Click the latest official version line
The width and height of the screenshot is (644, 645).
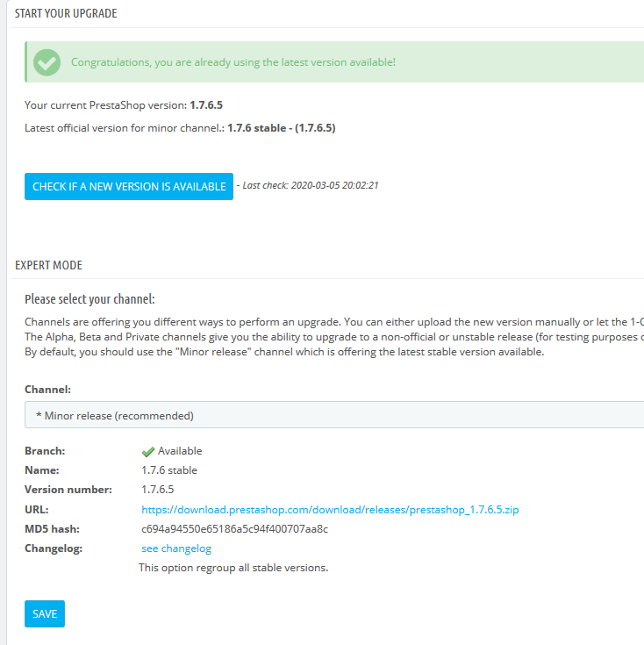180,128
